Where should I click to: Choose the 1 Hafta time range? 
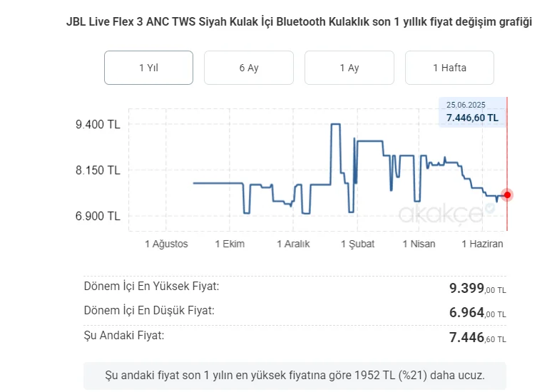pyautogui.click(x=449, y=68)
